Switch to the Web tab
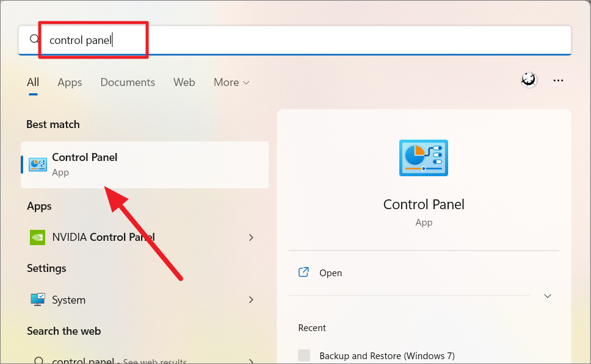 pyautogui.click(x=184, y=82)
